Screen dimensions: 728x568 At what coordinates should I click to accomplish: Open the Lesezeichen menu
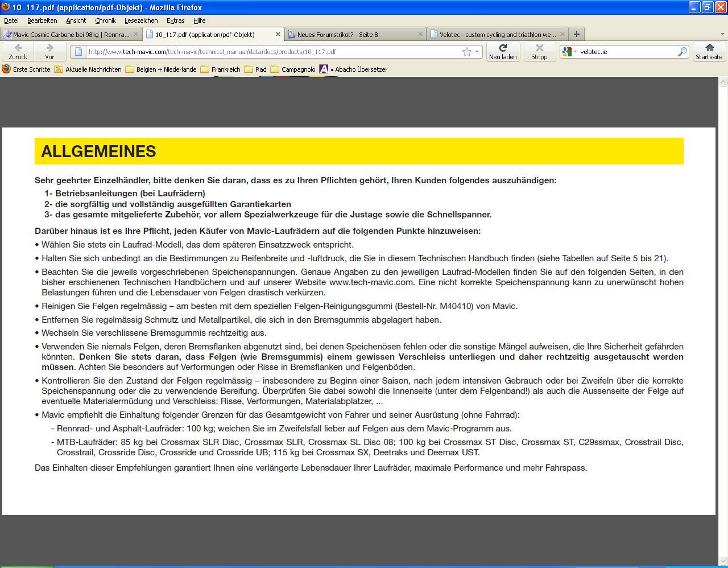click(x=141, y=20)
